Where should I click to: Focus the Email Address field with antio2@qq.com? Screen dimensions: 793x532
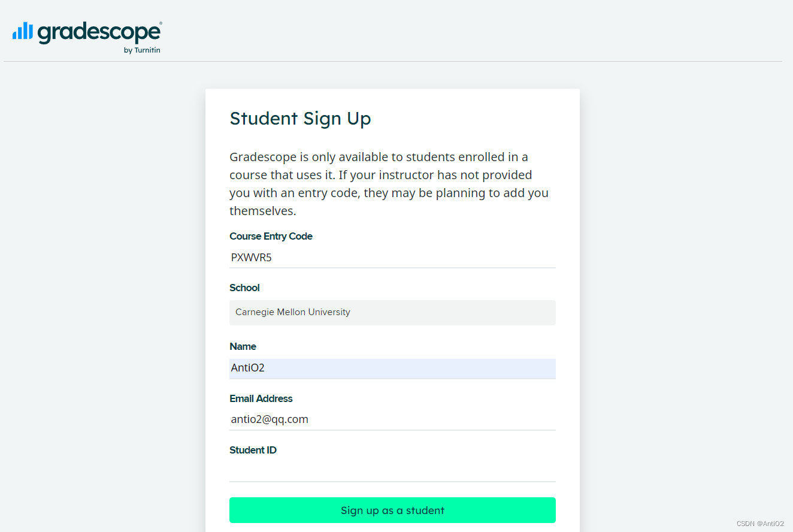click(392, 419)
